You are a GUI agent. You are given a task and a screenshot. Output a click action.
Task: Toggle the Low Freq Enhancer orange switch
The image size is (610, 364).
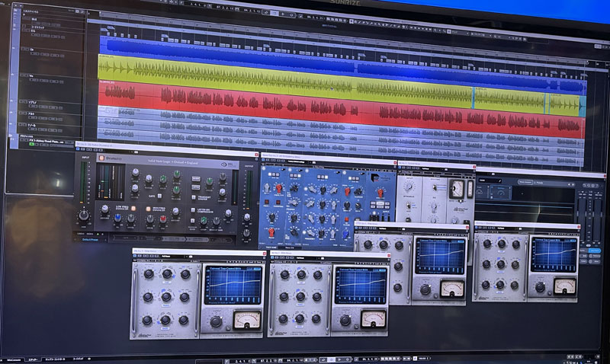click(133, 208)
